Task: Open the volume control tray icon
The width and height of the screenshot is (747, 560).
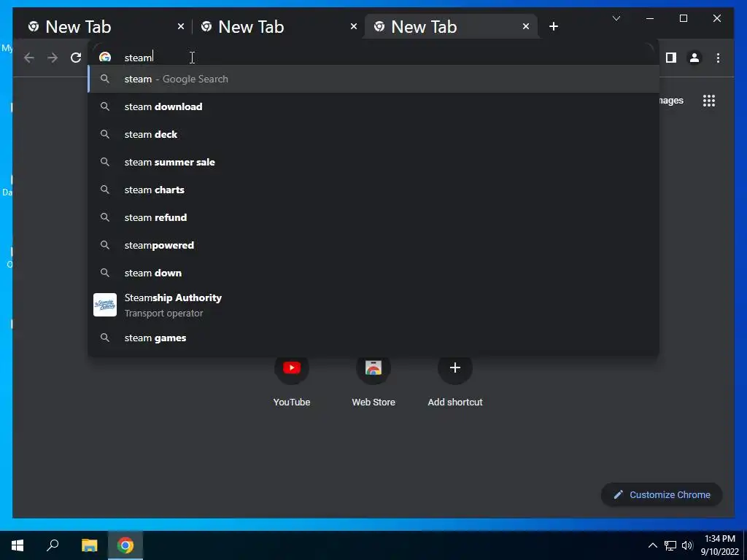Action: [687, 545]
